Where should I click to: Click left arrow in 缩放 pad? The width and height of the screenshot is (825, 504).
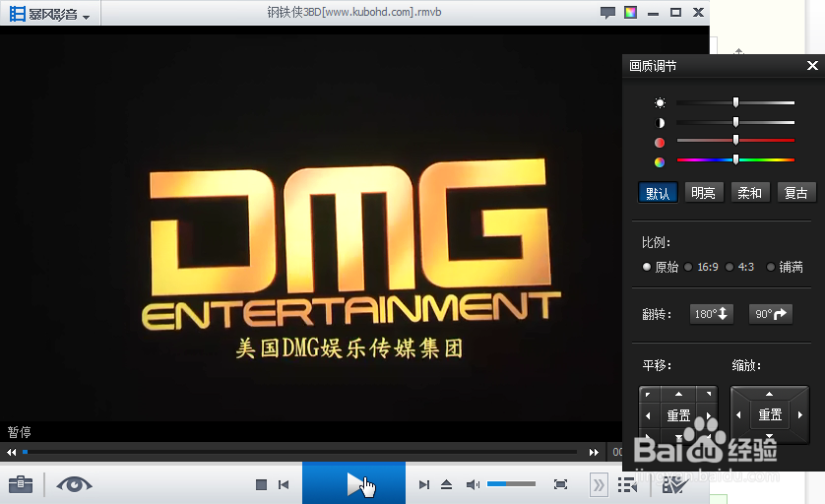(738, 415)
